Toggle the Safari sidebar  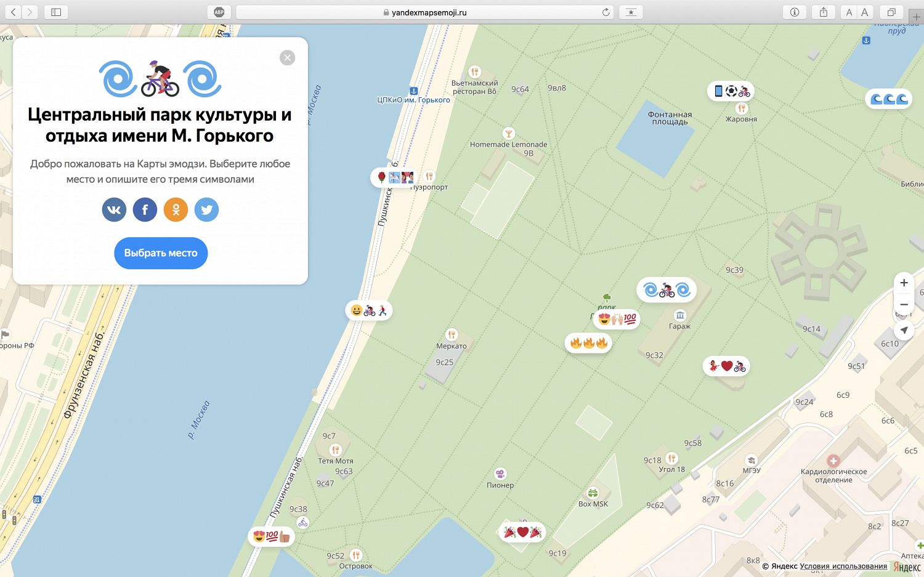point(56,12)
